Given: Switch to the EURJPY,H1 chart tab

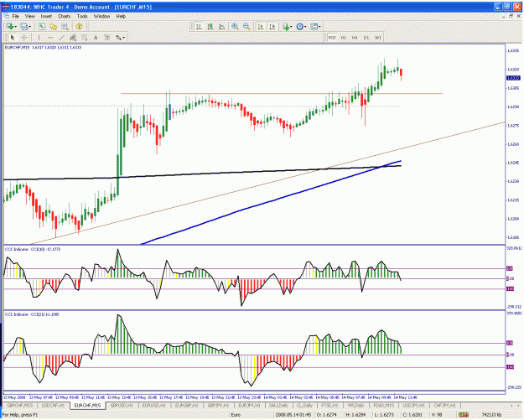Looking at the screenshot, I should [249, 405].
